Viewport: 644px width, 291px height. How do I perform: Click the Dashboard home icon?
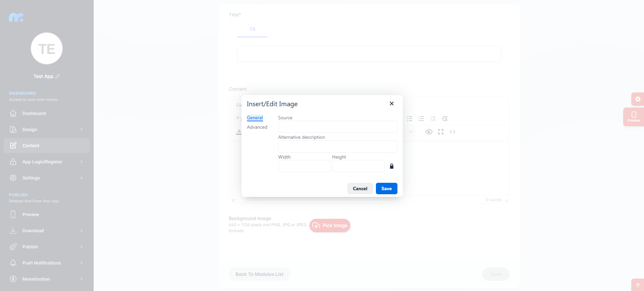13,113
